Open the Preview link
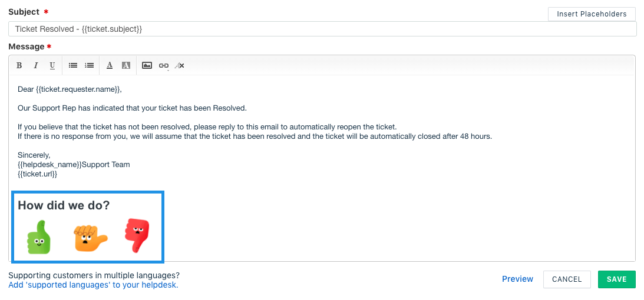644x300 pixels. click(x=517, y=279)
